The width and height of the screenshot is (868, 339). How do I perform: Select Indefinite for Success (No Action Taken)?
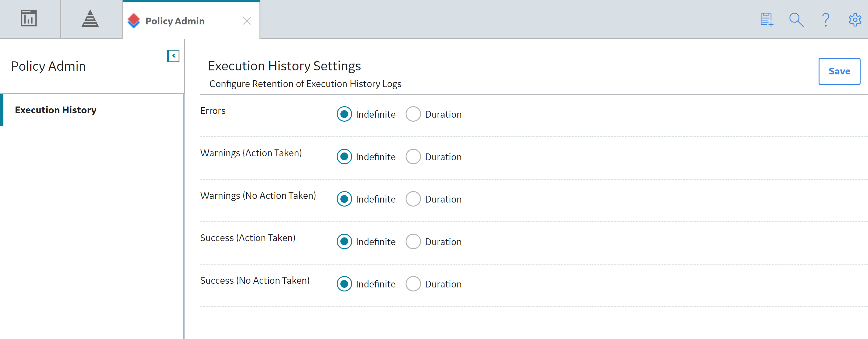344,284
